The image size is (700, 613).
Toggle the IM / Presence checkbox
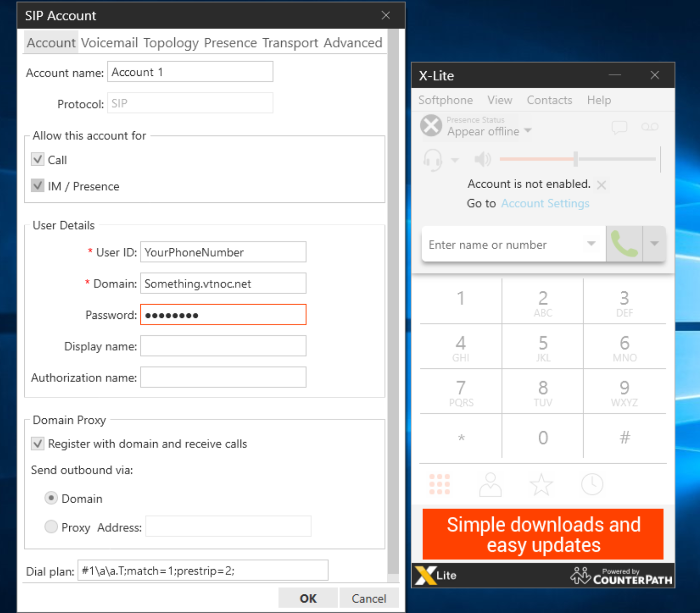tap(38, 185)
